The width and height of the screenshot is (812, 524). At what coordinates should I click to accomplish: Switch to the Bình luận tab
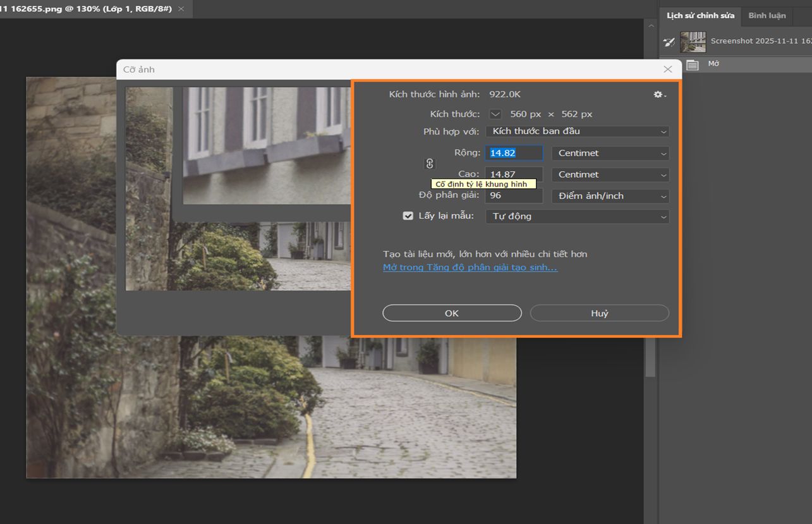point(767,16)
